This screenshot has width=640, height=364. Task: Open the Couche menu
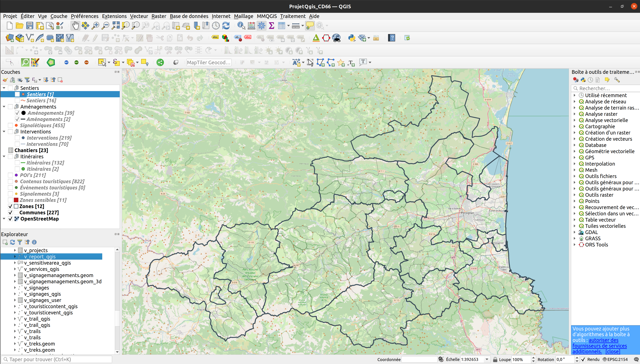(59, 16)
